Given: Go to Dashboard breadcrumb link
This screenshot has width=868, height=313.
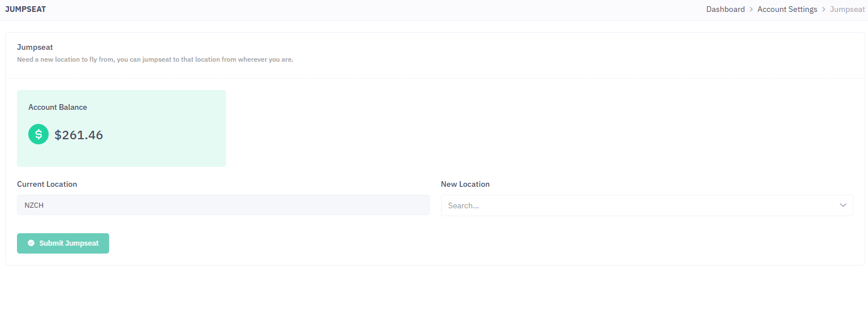Looking at the screenshot, I should [726, 10].
